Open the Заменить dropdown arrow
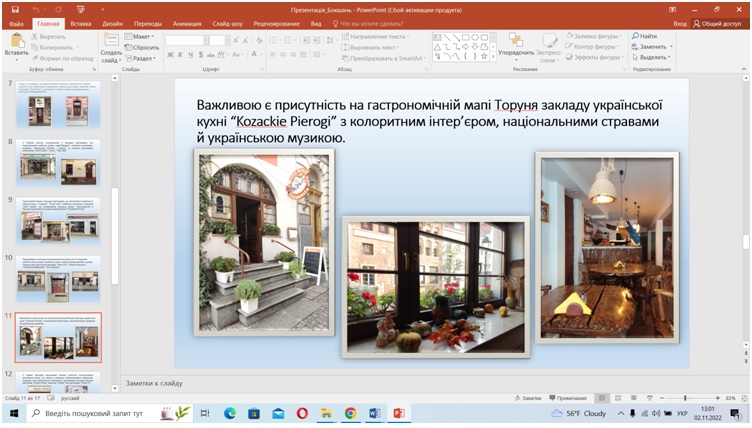752x428 pixels. tap(671, 47)
